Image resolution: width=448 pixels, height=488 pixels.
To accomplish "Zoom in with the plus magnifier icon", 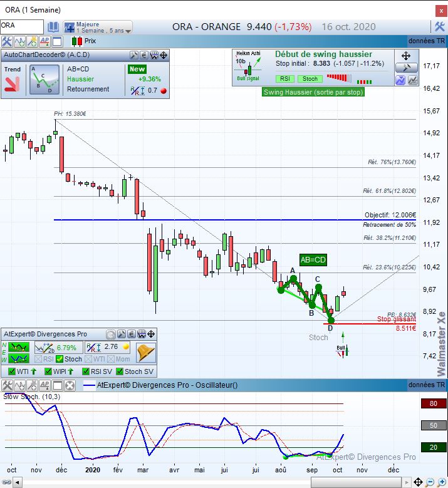I will click(442, 482).
